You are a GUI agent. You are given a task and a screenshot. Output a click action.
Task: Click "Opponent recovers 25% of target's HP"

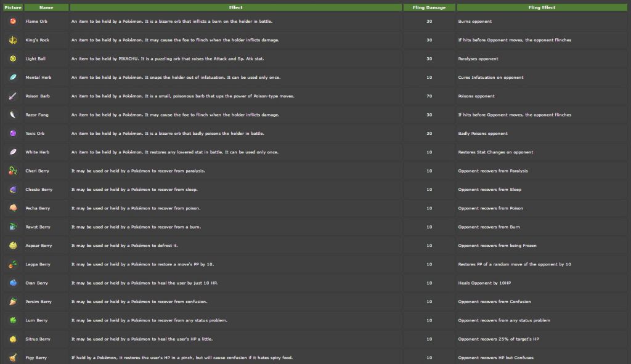tap(498, 339)
